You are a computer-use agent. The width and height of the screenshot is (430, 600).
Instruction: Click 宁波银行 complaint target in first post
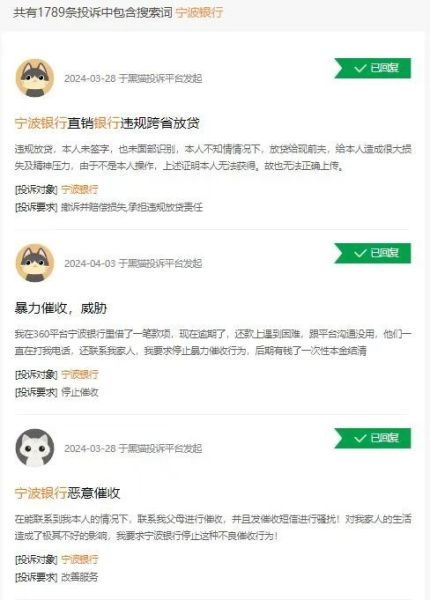point(80,189)
